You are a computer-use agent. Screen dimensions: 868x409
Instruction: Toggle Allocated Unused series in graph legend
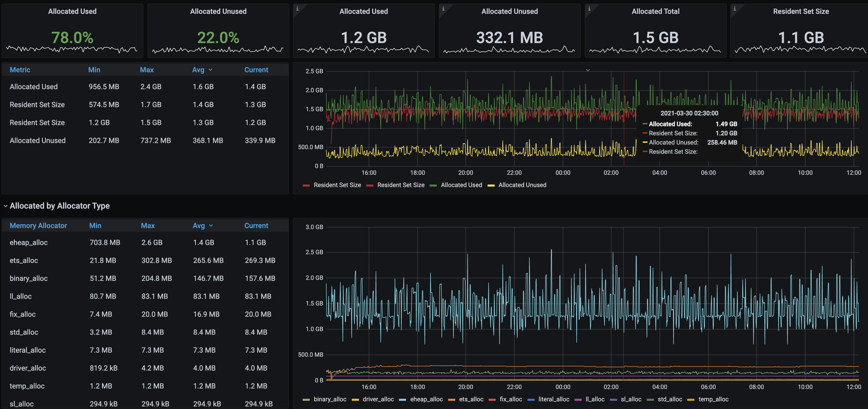pyautogui.click(x=522, y=185)
